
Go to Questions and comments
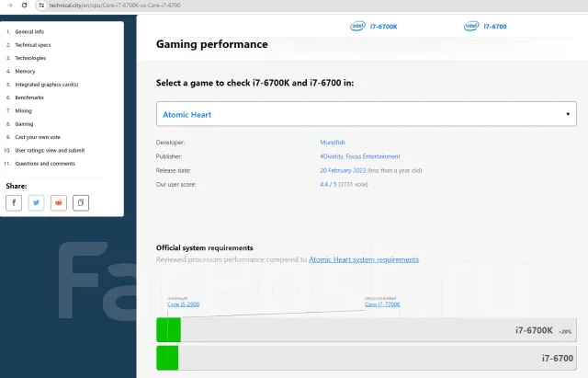[x=45, y=164]
